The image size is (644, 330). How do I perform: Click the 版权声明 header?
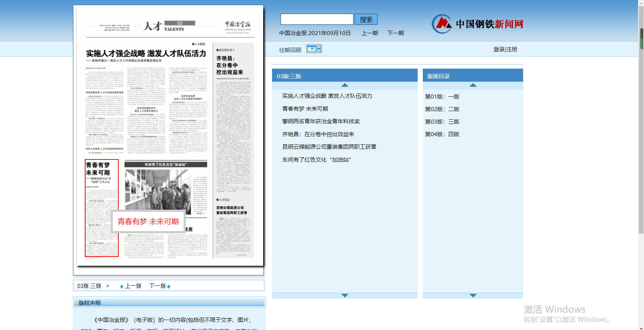pos(169,302)
